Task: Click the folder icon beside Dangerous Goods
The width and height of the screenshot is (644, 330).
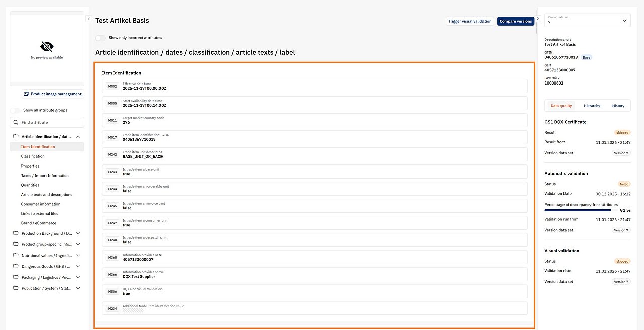Action: coord(16,266)
